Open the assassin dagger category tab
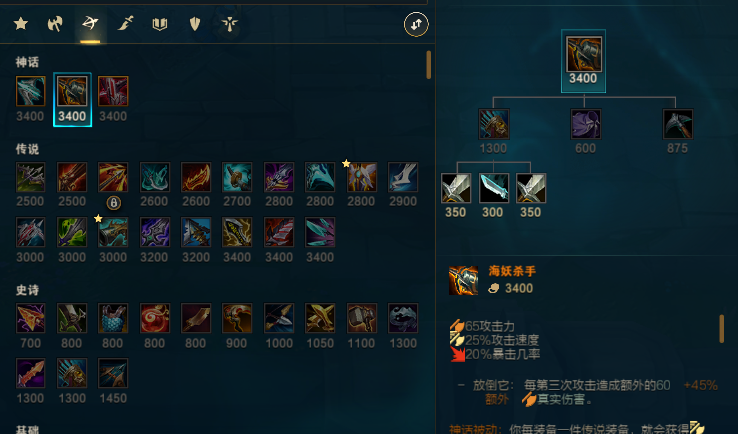738x434 pixels. click(x=125, y=23)
